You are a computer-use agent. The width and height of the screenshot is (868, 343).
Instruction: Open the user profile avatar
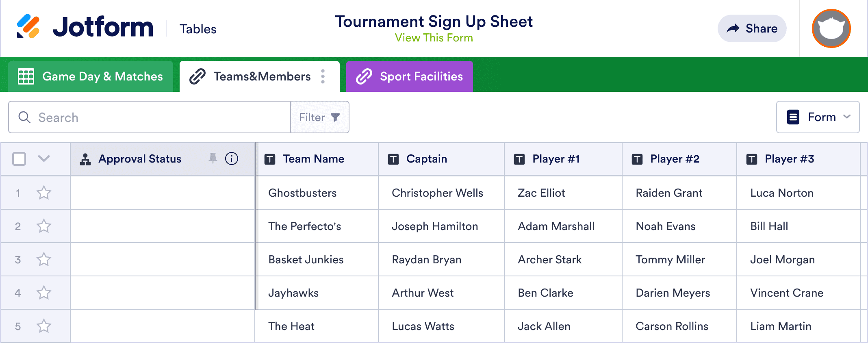point(831,28)
